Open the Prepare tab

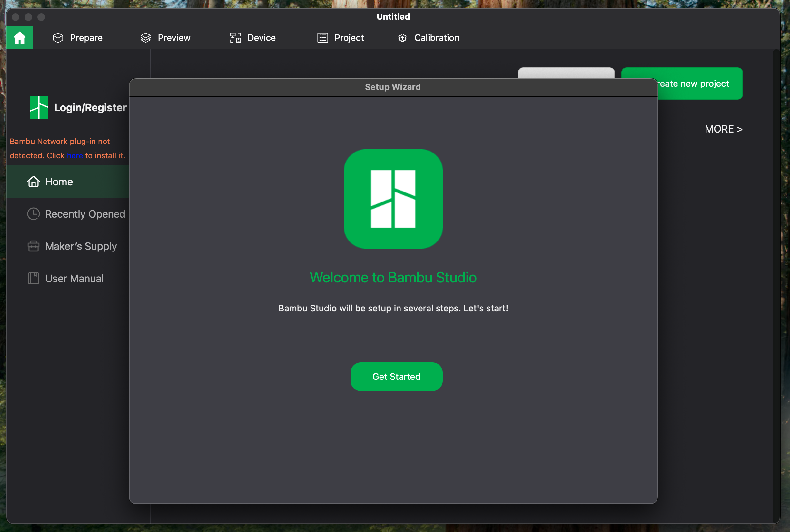pos(86,38)
